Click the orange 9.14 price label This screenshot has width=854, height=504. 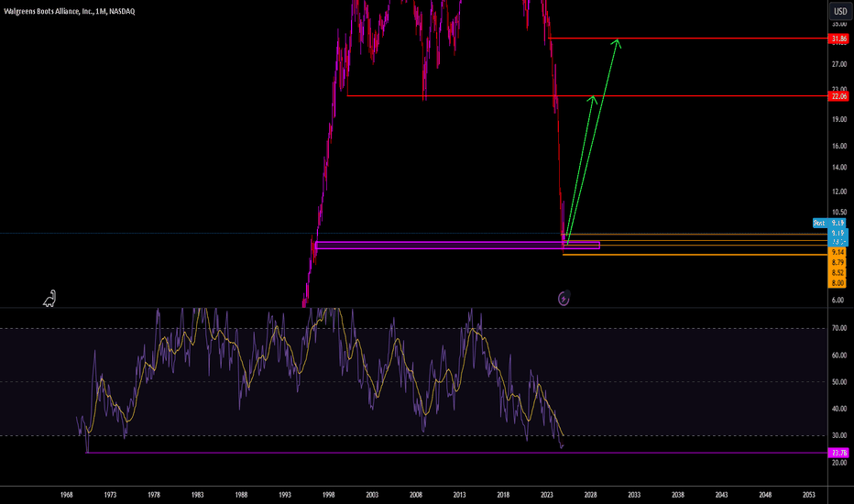click(x=838, y=252)
